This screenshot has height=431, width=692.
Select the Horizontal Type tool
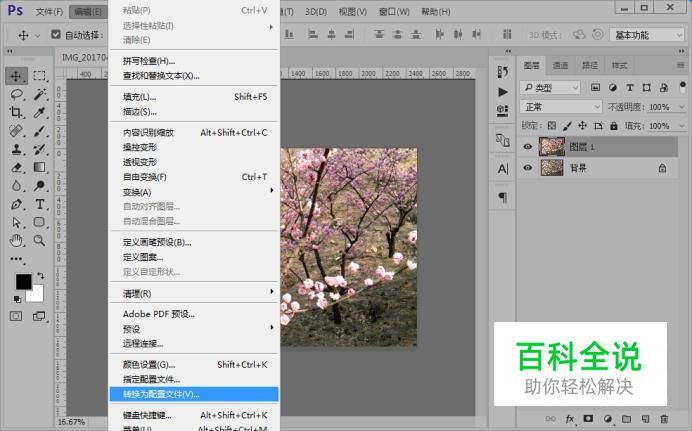(40, 204)
